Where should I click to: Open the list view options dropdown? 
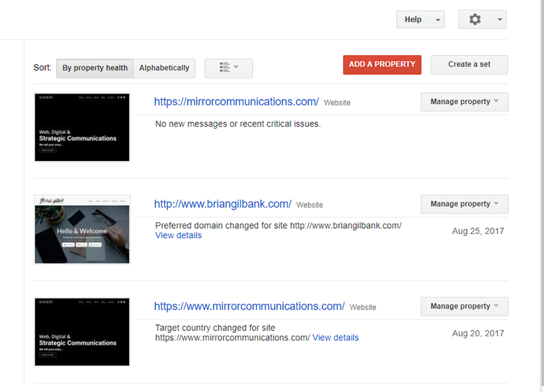tap(229, 68)
